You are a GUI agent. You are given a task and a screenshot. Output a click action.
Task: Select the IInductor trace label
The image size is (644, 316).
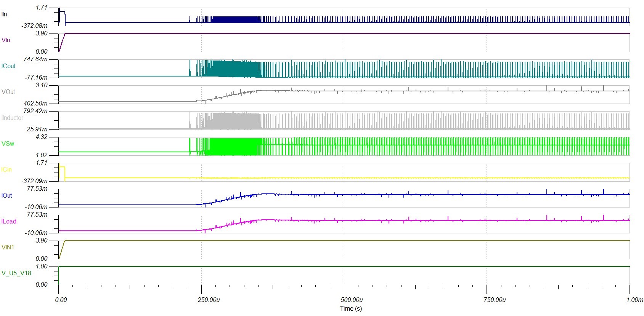point(12,118)
